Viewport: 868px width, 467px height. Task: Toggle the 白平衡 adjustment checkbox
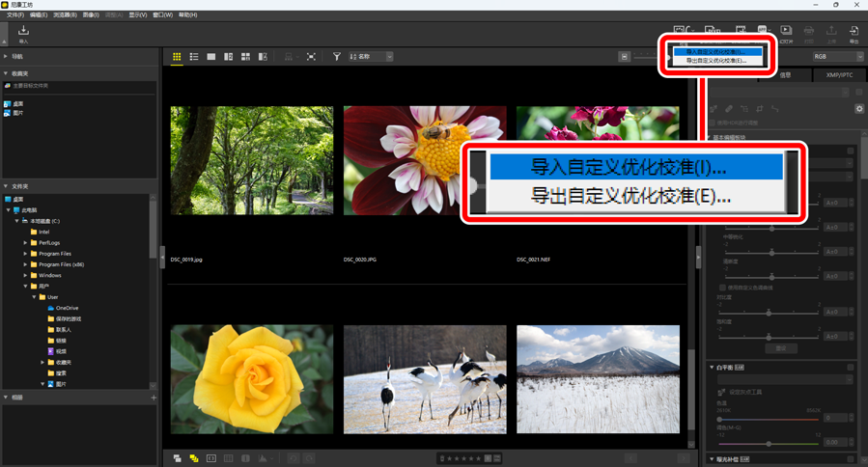(850, 368)
